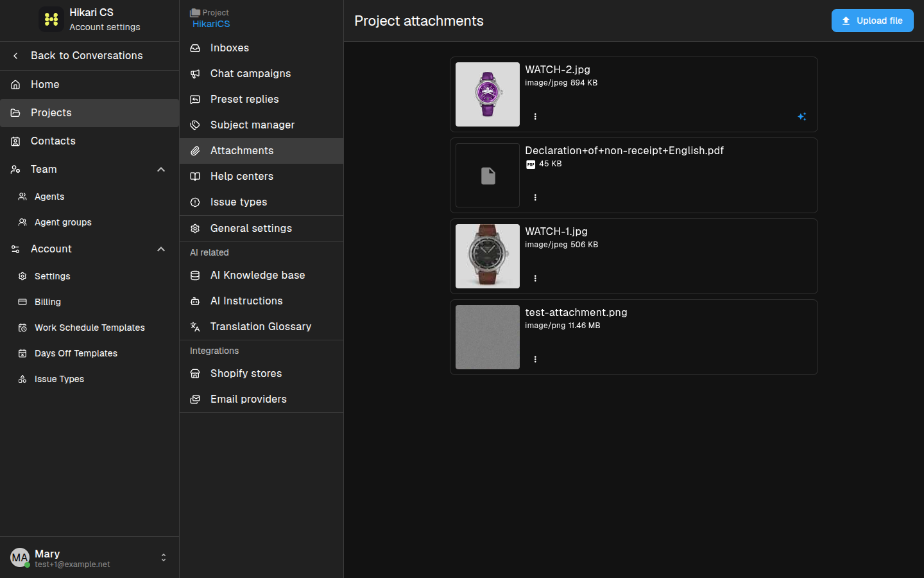This screenshot has height=578, width=924.
Task: Click the Projects folder icon
Action: 15,113
